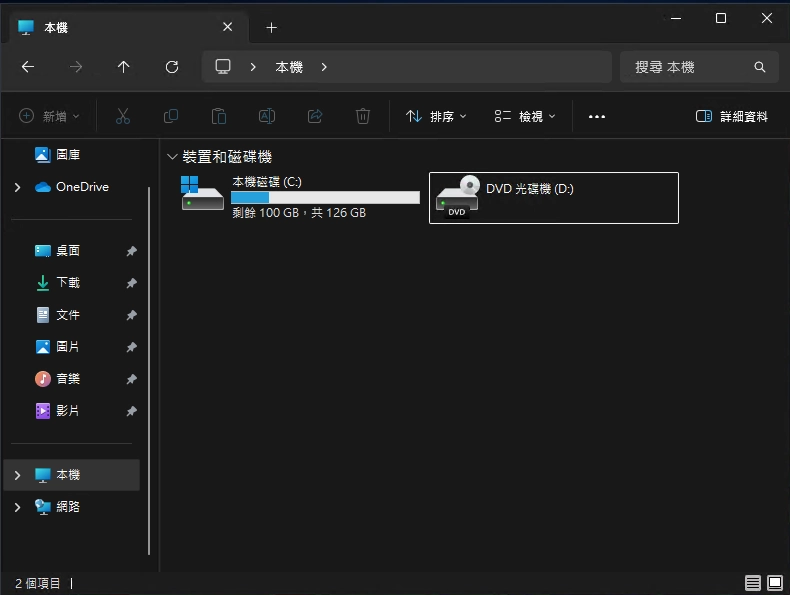Expand the 網路 tree node
The image size is (790, 595).
(x=18, y=507)
